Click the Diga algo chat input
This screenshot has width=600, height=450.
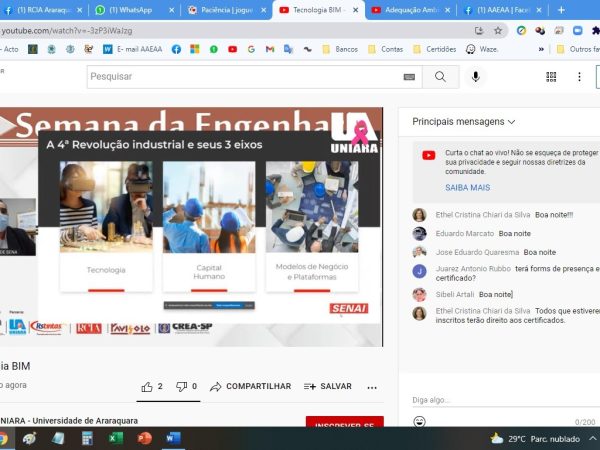[505, 400]
